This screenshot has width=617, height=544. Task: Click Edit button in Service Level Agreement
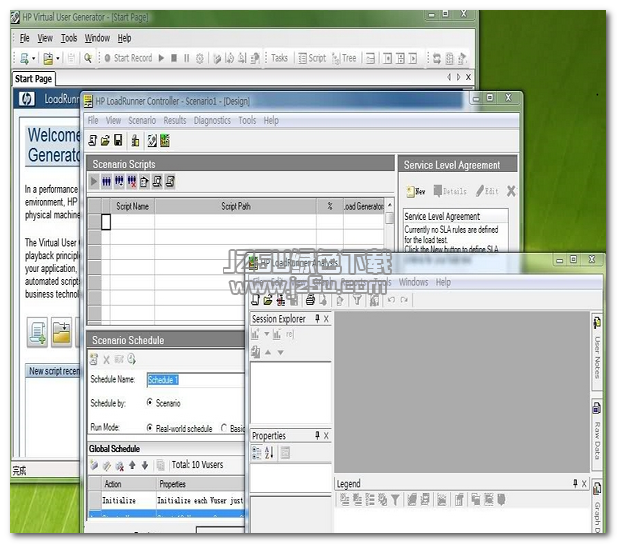click(x=487, y=191)
